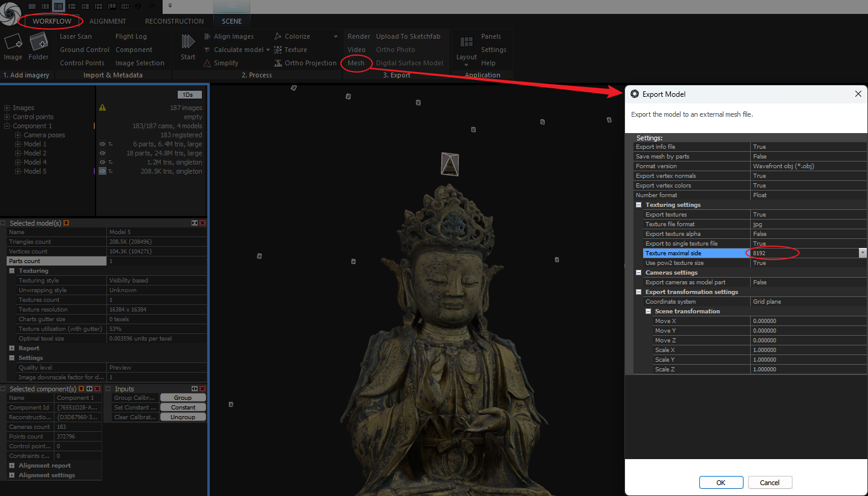Open the Texture maximal side dropdown arrow
The width and height of the screenshot is (868, 496).
click(x=863, y=253)
